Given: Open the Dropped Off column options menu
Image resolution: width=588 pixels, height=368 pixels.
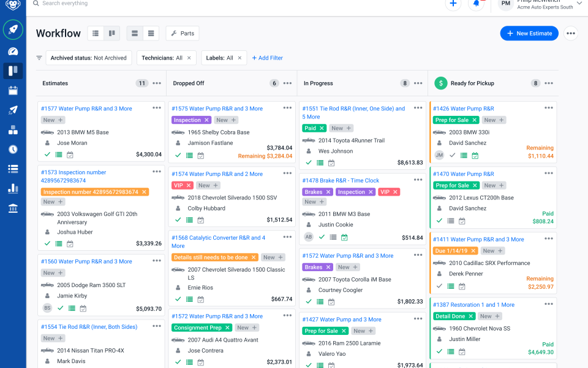Looking at the screenshot, I should click(x=287, y=83).
